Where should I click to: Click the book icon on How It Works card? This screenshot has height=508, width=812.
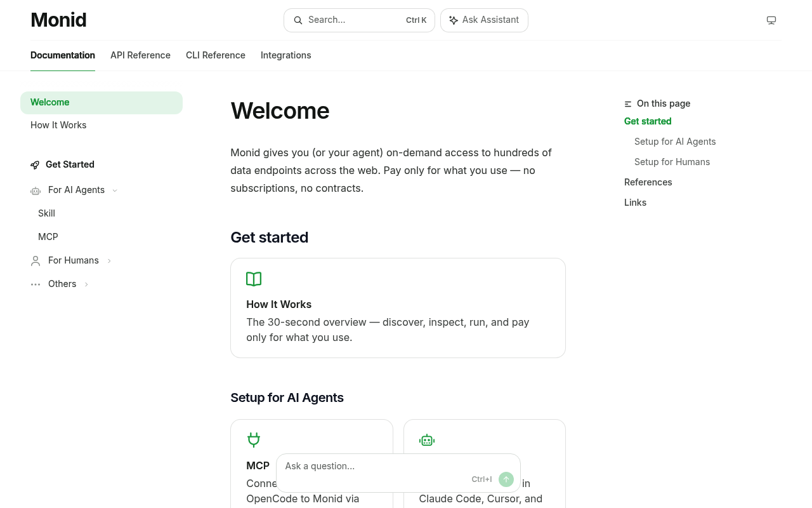[x=254, y=279]
